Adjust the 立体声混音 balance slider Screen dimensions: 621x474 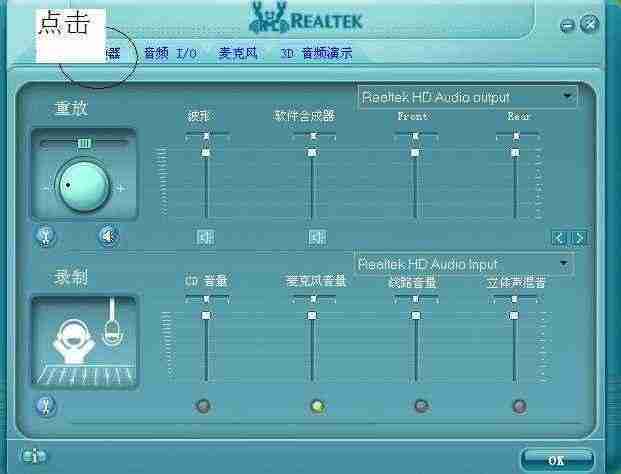coord(515,299)
